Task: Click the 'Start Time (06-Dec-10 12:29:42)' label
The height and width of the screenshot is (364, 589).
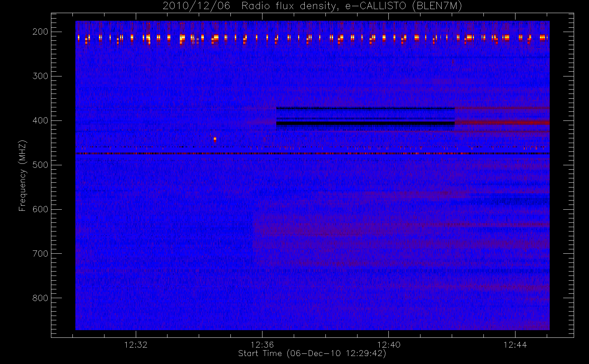Action: coord(312,353)
